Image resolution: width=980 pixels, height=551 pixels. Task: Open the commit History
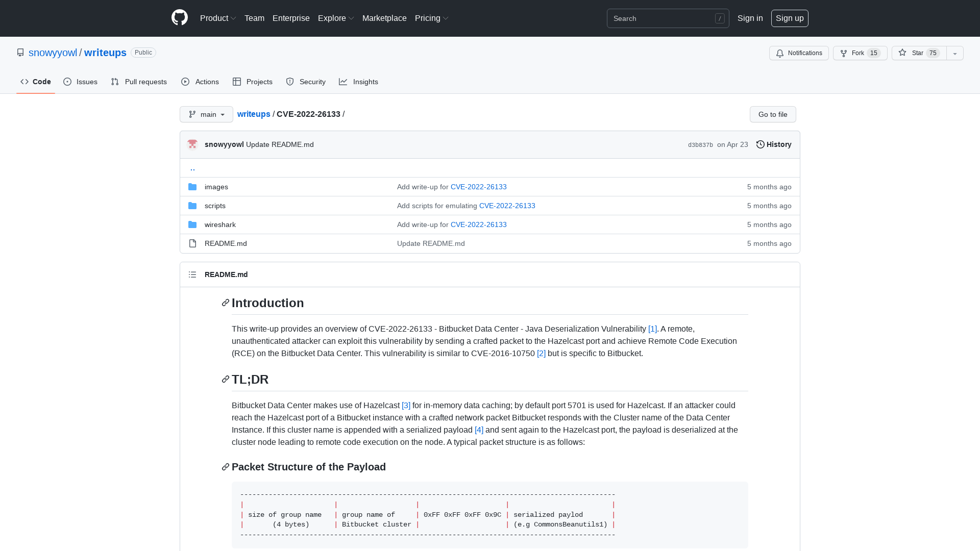point(774,144)
